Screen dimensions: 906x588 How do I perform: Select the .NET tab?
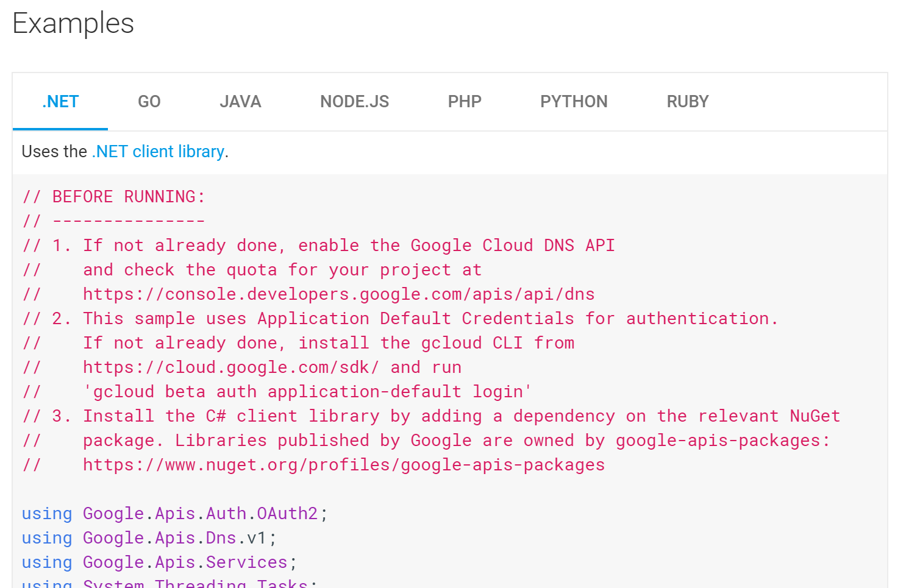[60, 102]
